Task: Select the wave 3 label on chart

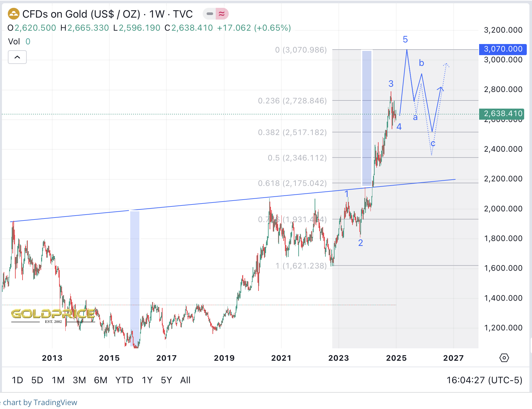Action: 391,84
